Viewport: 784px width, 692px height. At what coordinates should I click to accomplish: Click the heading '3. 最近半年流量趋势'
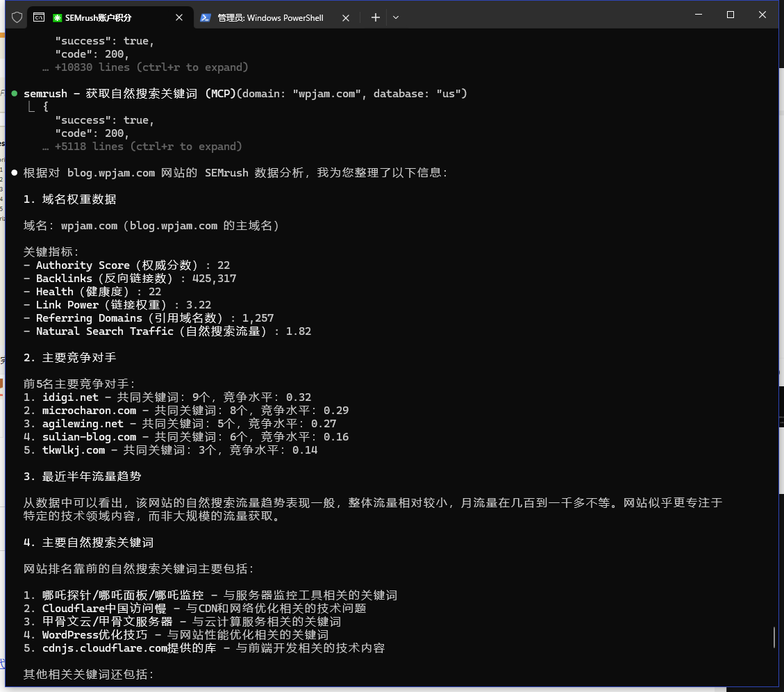82,477
